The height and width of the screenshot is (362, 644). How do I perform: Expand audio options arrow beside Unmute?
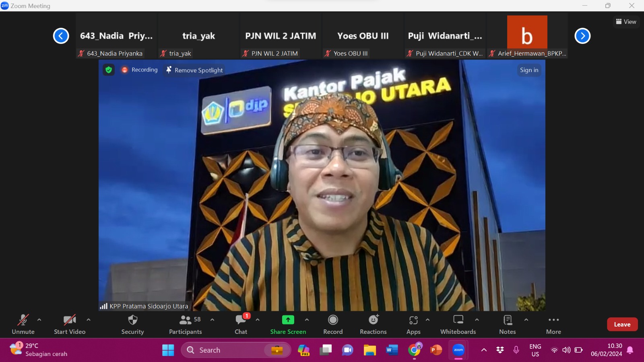39,320
